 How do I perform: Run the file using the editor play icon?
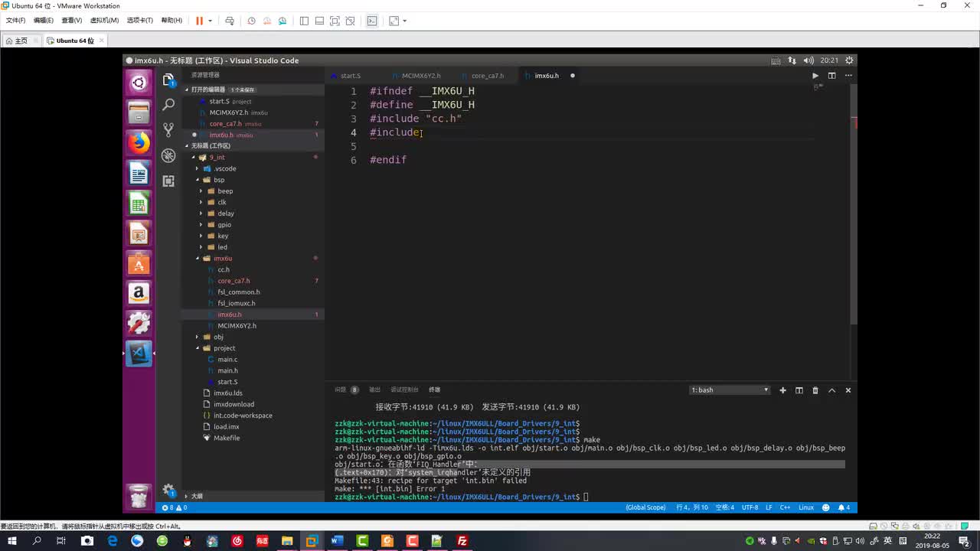click(815, 76)
